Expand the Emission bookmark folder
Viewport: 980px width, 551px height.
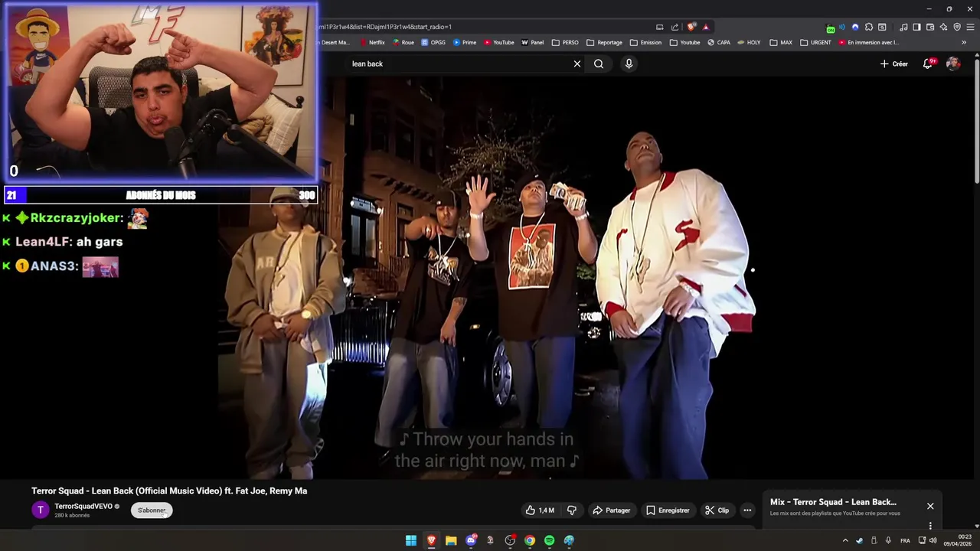tap(645, 43)
